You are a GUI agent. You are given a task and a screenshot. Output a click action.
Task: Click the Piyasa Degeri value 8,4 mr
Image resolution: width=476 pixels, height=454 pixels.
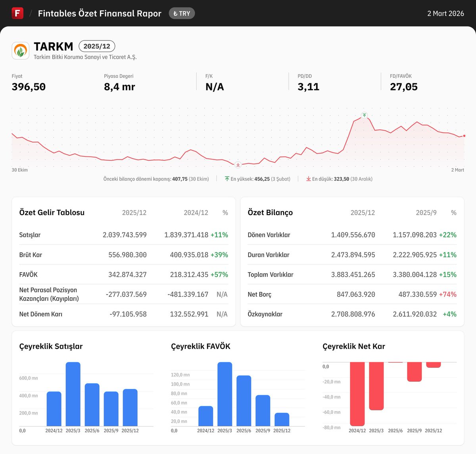[x=119, y=87]
